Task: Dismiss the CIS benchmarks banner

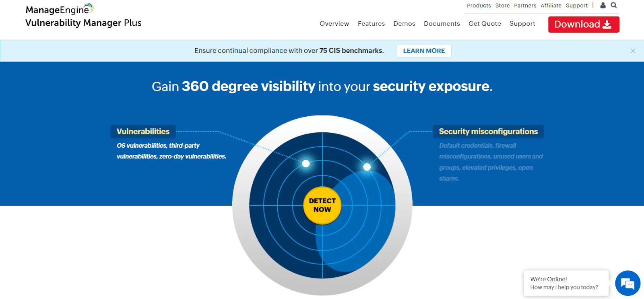Action: (x=633, y=51)
